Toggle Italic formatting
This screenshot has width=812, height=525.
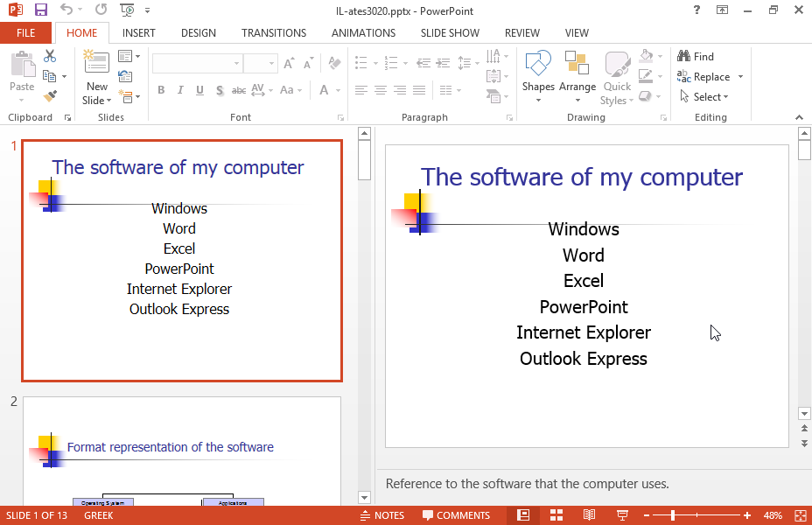[x=180, y=90]
